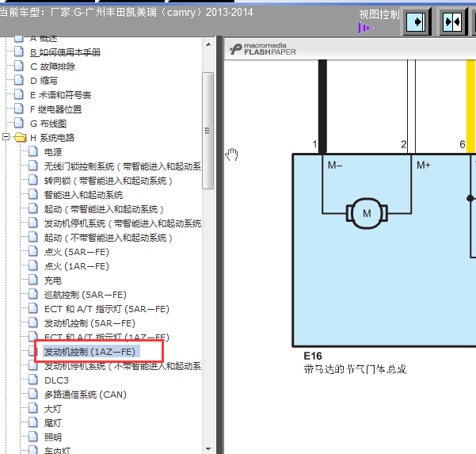The height and width of the screenshot is (454, 476).
Task: Click the M– terminal label
Action: point(335,166)
